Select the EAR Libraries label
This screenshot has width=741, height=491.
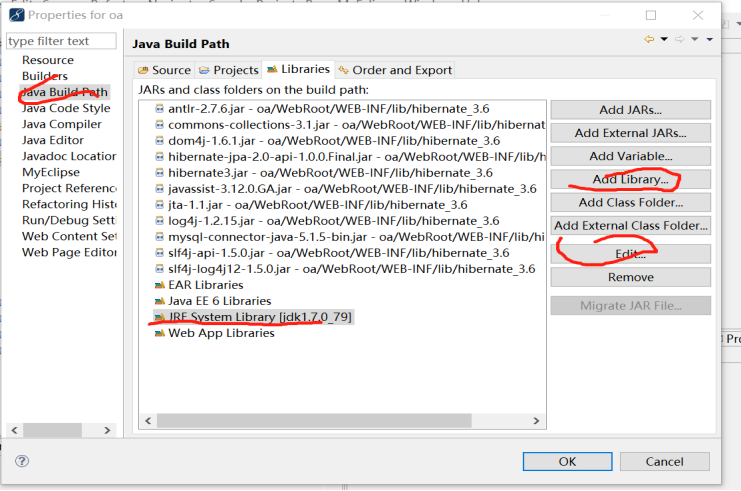point(206,285)
